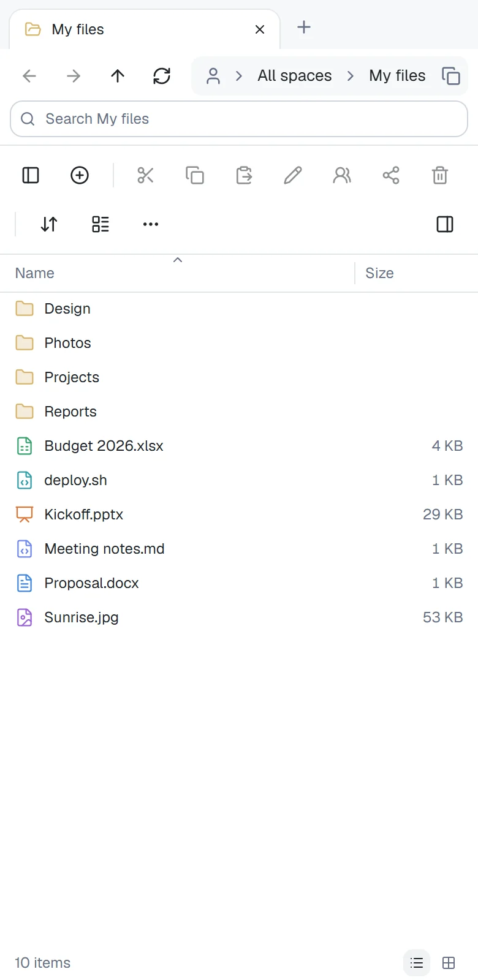Image resolution: width=478 pixels, height=980 pixels.
Task: Click the deploy.sh code file icon
Action: (25, 480)
